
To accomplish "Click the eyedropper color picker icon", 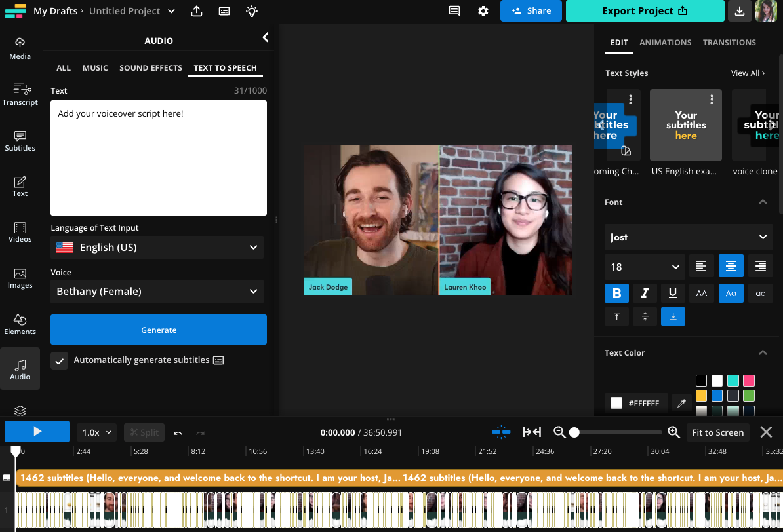I will (x=681, y=404).
